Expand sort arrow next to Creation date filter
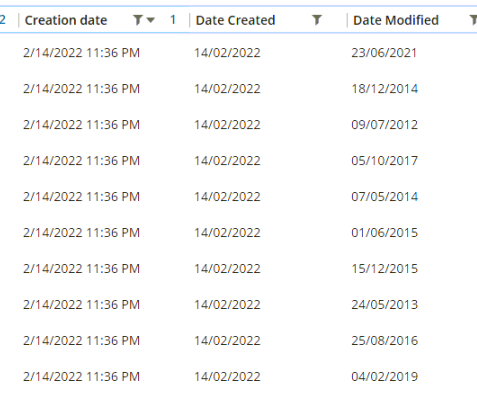 151,20
